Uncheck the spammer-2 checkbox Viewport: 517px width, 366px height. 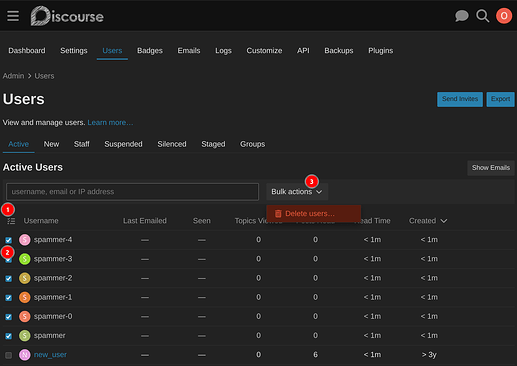pos(9,278)
